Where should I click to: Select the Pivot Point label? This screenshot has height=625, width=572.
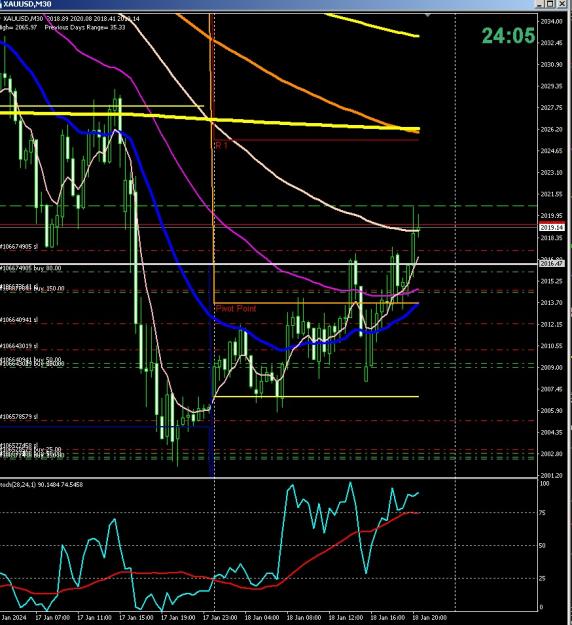[x=236, y=309]
